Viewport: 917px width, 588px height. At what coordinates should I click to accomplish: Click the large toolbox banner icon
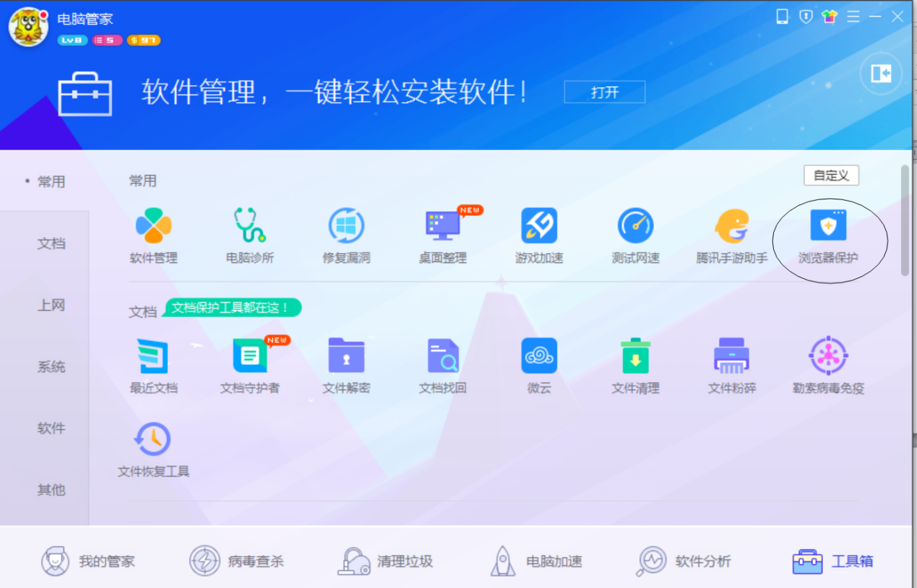[85, 94]
